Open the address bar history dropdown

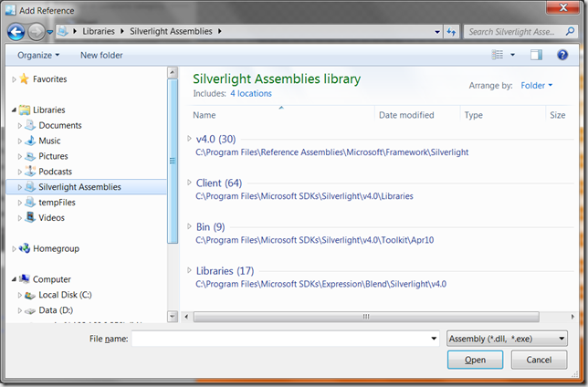436,32
